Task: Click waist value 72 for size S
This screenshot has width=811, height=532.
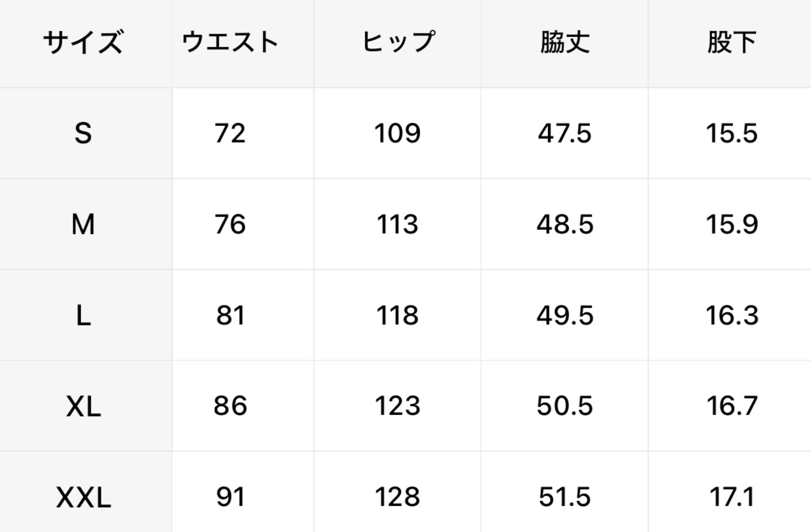Action: coord(230,134)
